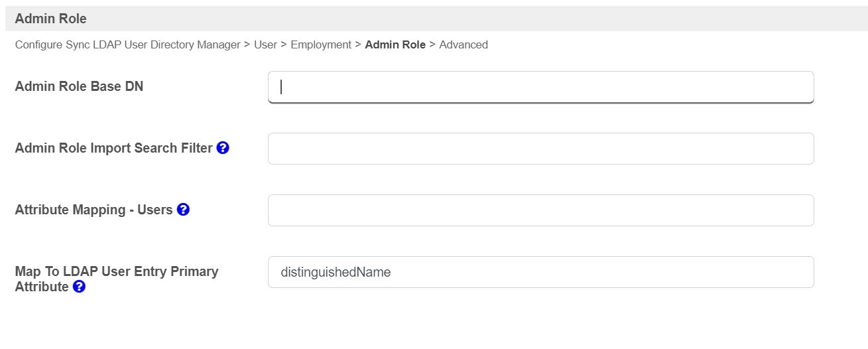Focus the Admin Role Base DN field

[540, 87]
